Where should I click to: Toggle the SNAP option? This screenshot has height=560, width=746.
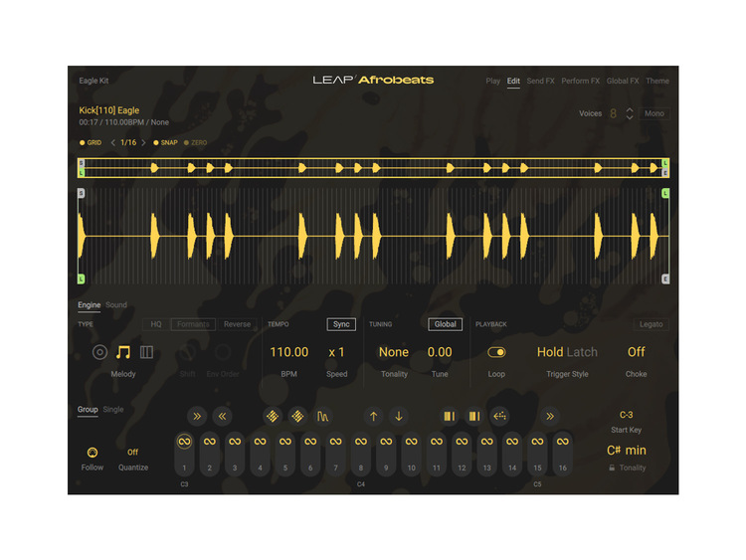tap(165, 143)
